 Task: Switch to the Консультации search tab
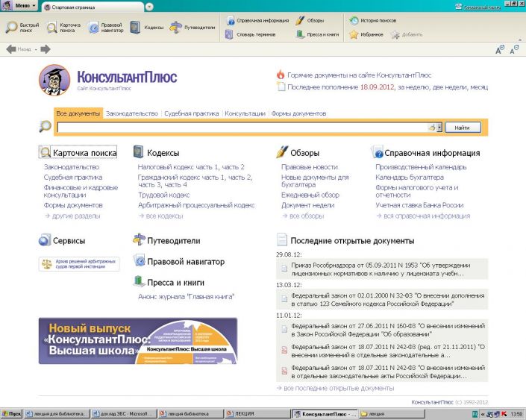(245, 113)
